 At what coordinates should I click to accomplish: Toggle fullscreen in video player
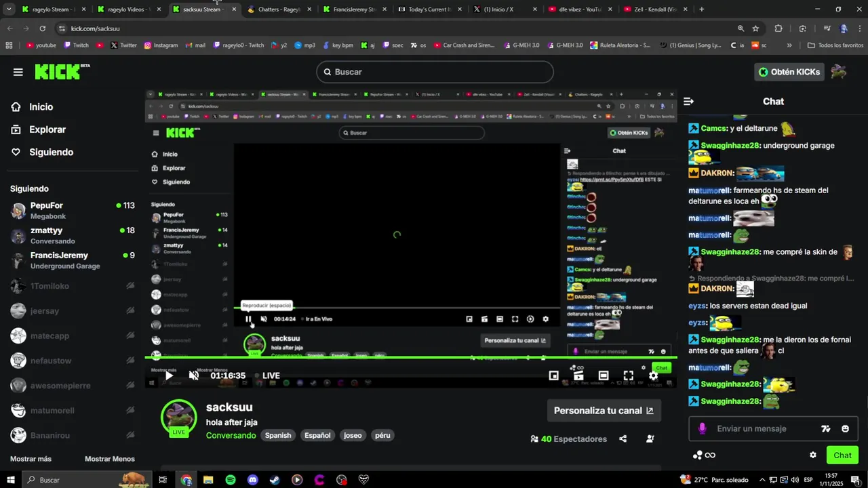[x=629, y=375]
